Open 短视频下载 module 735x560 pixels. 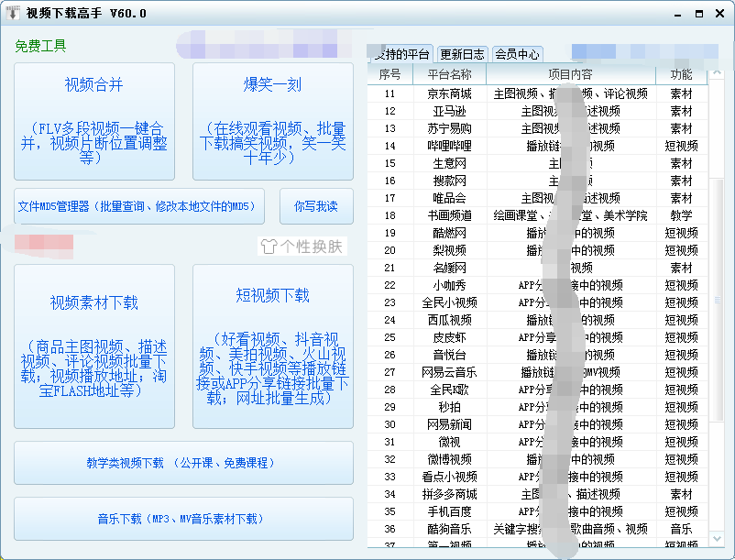[273, 346]
